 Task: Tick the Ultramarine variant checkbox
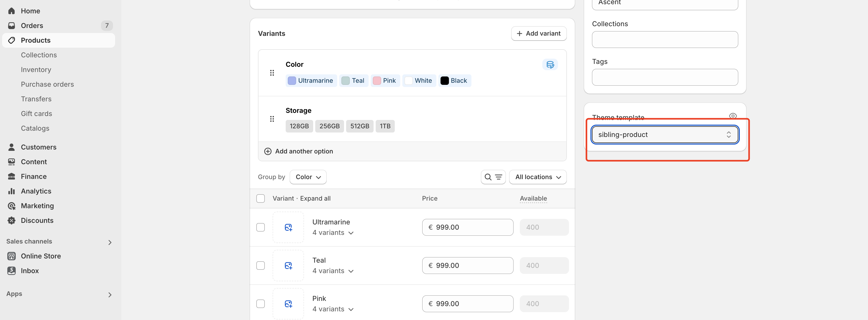click(x=261, y=227)
